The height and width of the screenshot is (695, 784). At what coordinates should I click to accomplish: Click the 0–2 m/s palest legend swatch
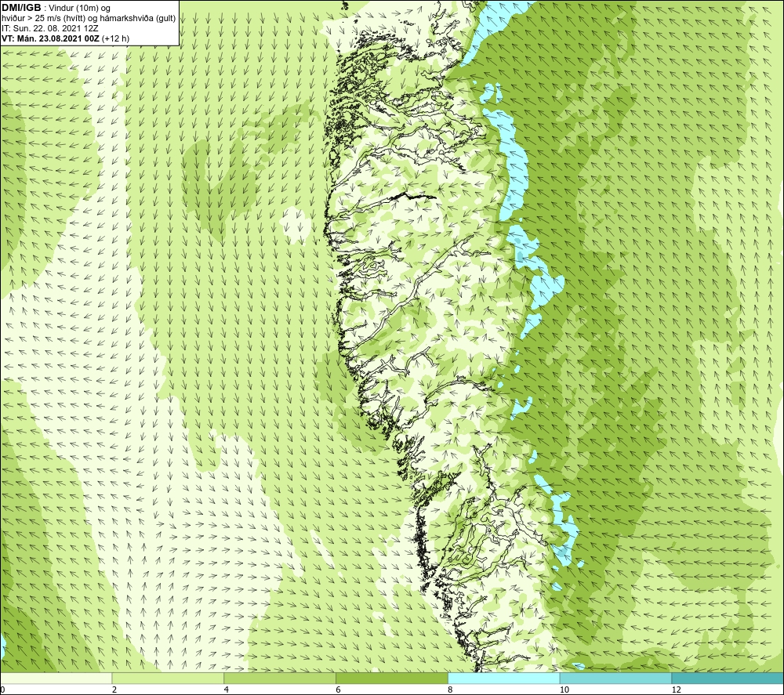[x=56, y=678]
